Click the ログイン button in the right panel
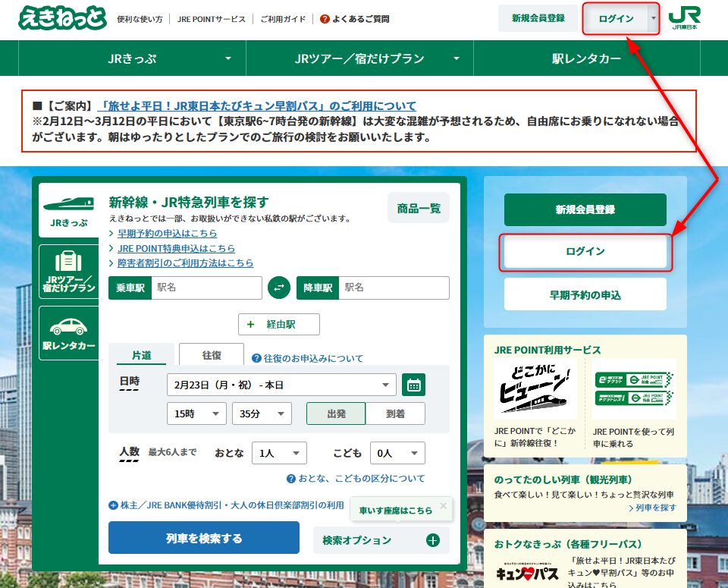This screenshot has width=728, height=588. [585, 251]
